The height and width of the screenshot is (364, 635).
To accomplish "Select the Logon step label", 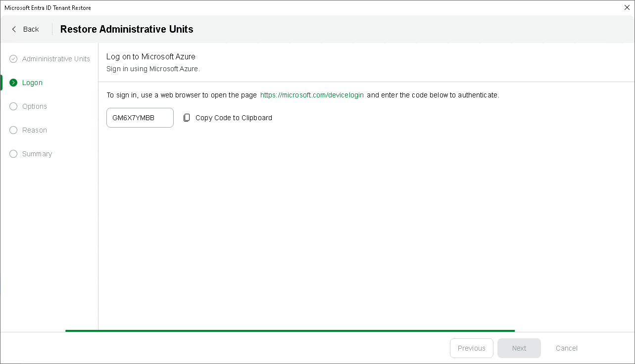I will pyautogui.click(x=32, y=83).
